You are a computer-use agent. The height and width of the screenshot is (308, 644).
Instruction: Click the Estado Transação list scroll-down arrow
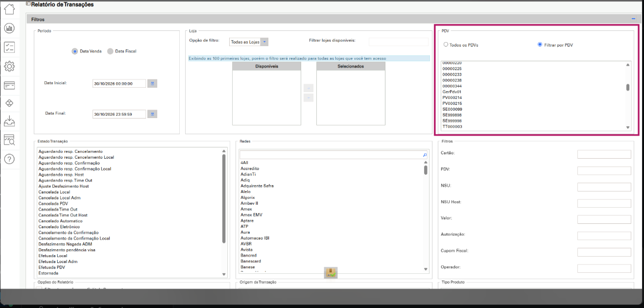click(x=224, y=274)
